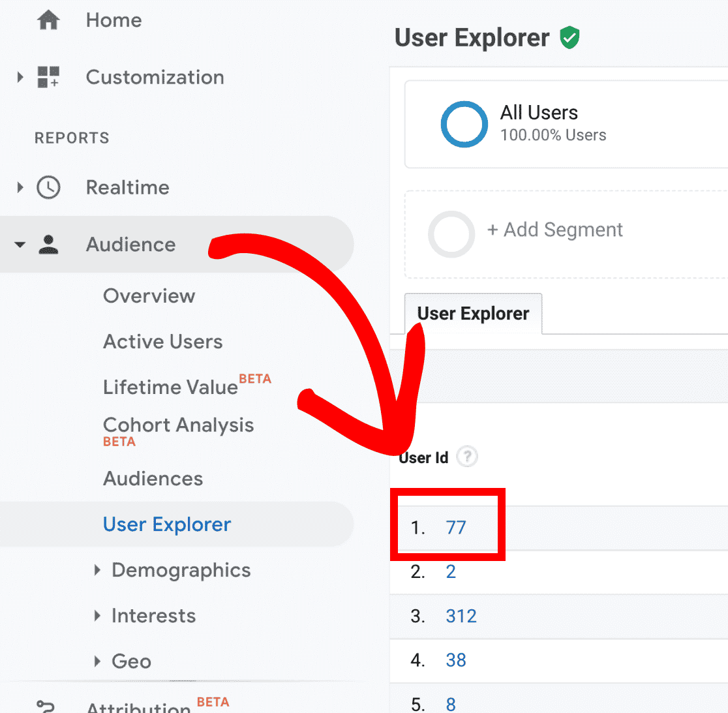Click the User Id help question mark
This screenshot has height=713, width=728.
pos(467,457)
